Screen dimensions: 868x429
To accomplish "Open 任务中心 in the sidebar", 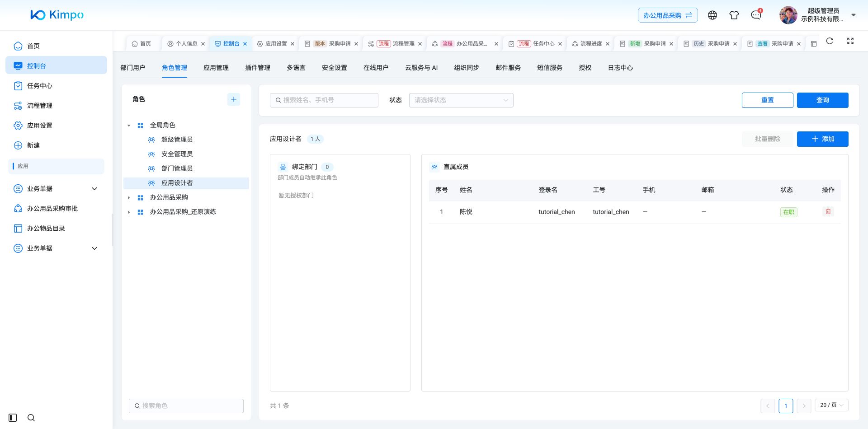I will point(56,86).
